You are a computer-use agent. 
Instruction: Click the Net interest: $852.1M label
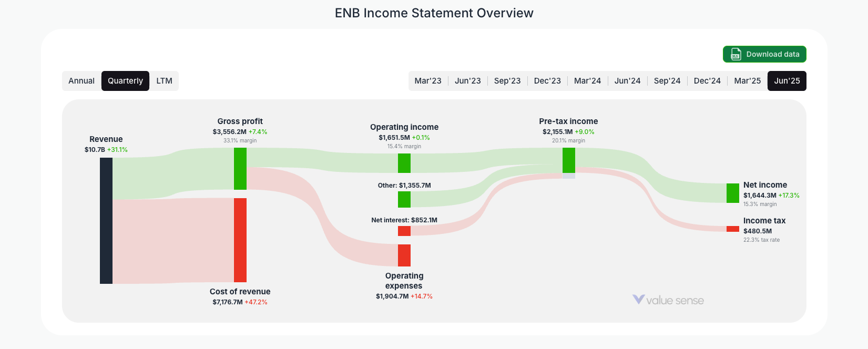click(x=404, y=220)
